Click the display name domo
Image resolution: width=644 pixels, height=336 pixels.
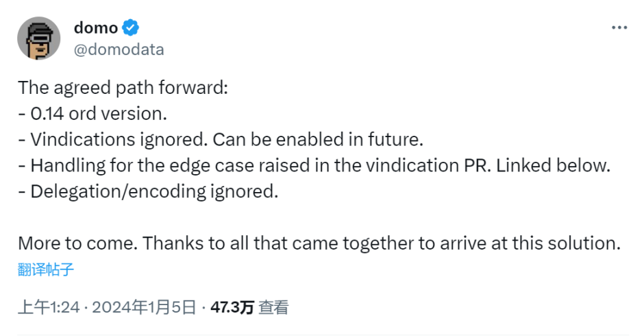click(96, 28)
